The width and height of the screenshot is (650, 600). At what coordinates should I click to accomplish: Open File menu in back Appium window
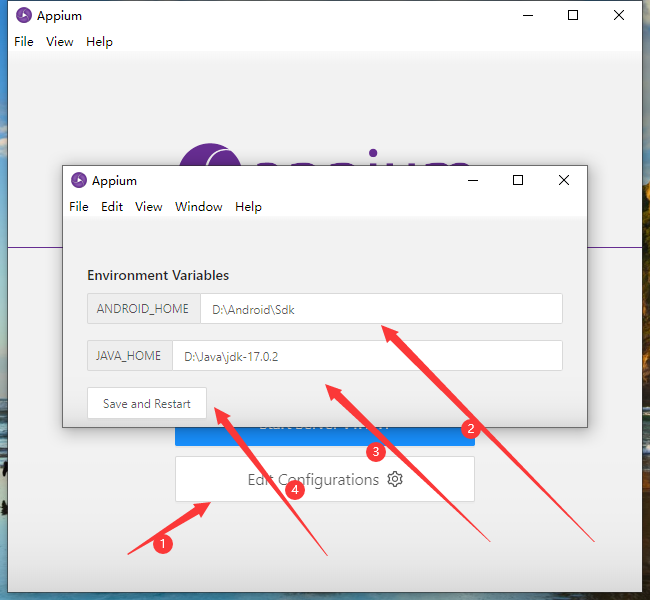coord(24,41)
